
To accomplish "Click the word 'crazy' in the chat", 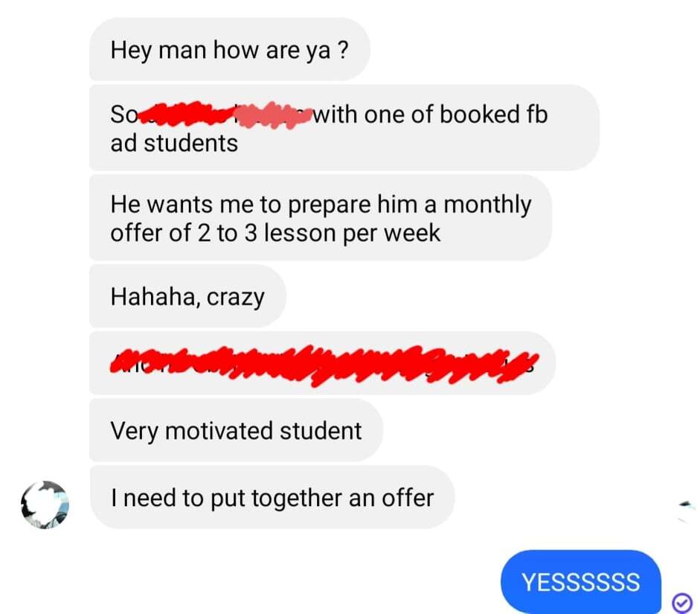I will click(x=235, y=298).
